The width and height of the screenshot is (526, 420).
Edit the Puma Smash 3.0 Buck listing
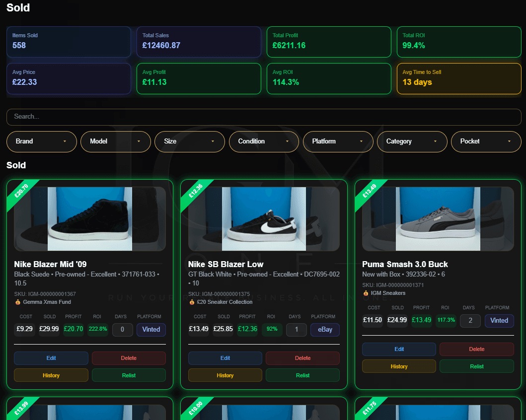click(399, 350)
